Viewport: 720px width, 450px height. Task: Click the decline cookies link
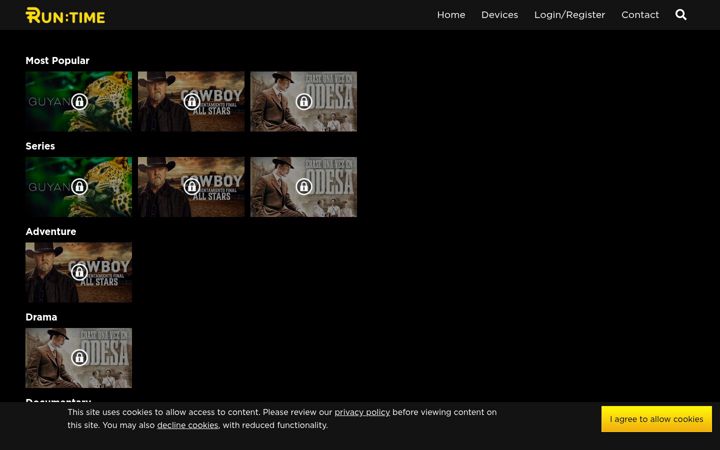(x=187, y=425)
